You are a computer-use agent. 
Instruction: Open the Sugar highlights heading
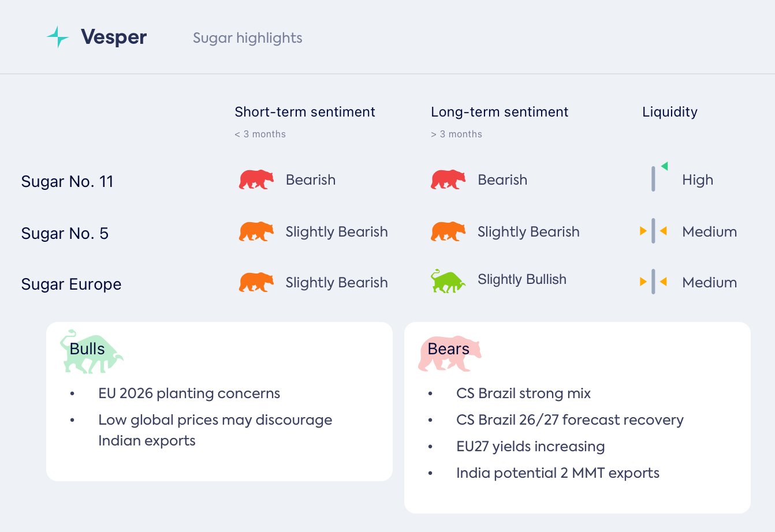pos(247,38)
